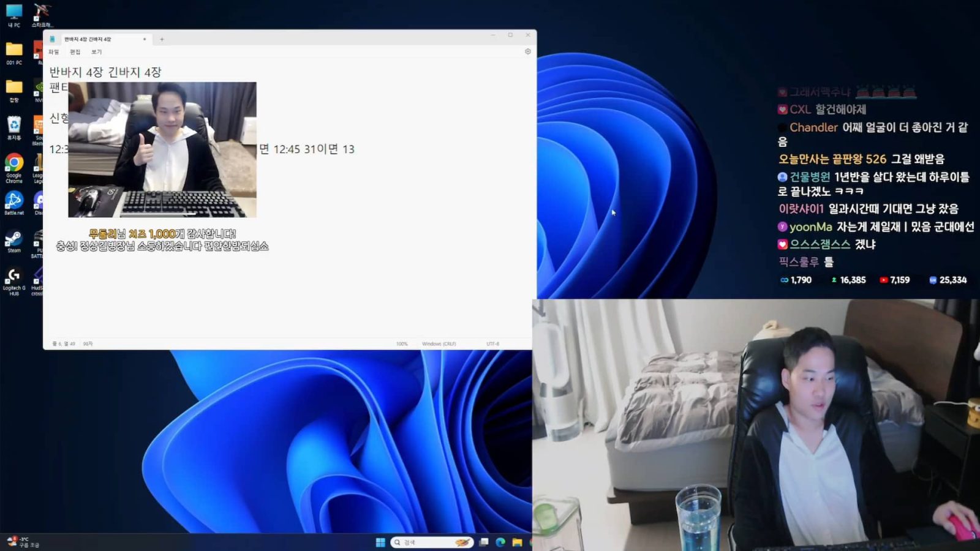Open the 001 PC folder on desktop
The image size is (980, 551).
point(14,53)
